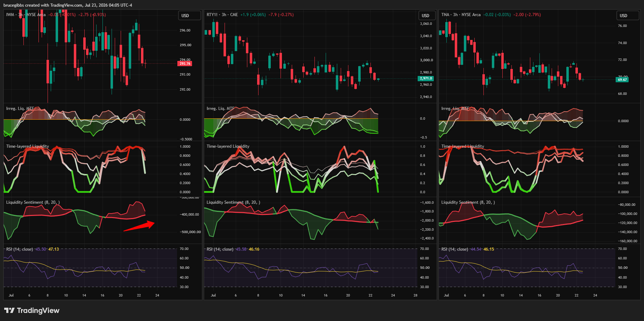This screenshot has width=644, height=321.
Task: Click the -2,000.0 sentiment axis label
Action: [427, 221]
